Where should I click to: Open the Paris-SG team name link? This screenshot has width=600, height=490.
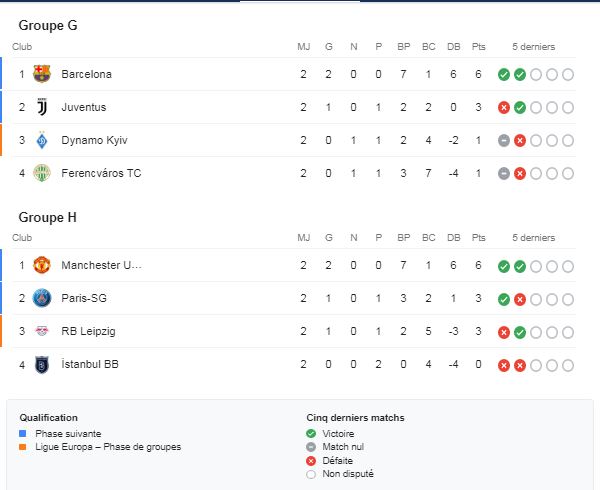tap(84, 298)
